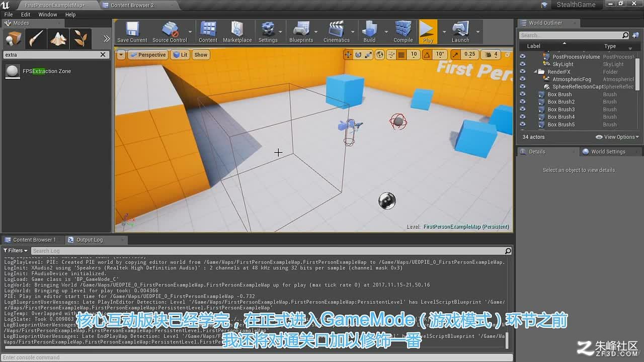Click the magnifier icon in World Outliner search
Image resolution: width=644 pixels, height=362 pixels.
tap(625, 35)
